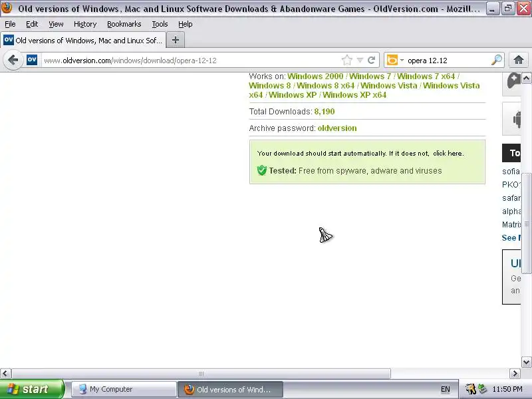Click the green Tested shield icon
The height and width of the screenshot is (399, 532).
click(x=262, y=170)
